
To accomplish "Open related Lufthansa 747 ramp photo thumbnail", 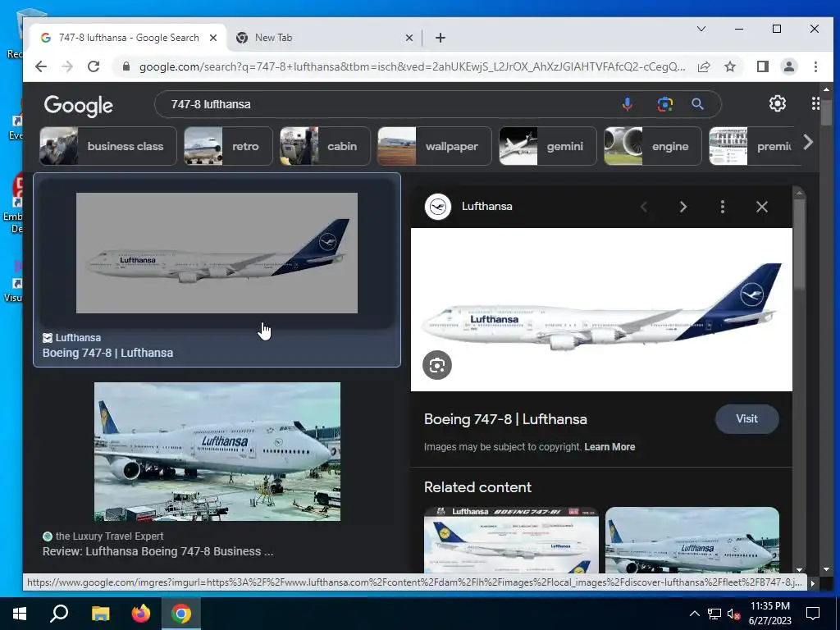I will [x=692, y=540].
